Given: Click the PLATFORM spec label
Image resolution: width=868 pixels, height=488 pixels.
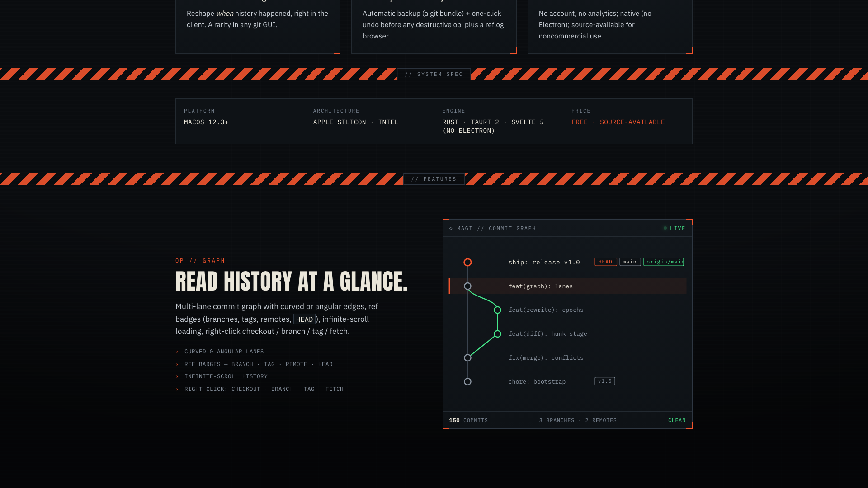Looking at the screenshot, I should point(199,111).
